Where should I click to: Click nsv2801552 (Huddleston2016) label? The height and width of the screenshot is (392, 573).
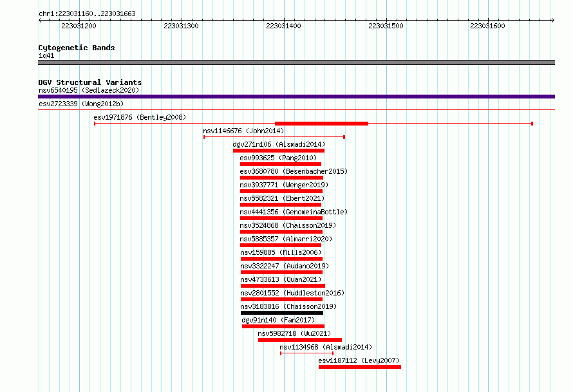point(292,293)
